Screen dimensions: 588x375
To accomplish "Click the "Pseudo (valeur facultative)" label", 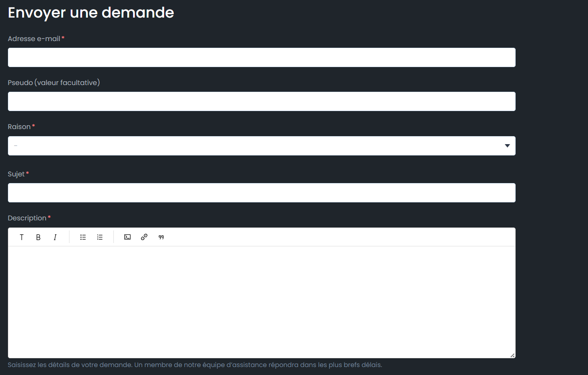I will pos(54,83).
